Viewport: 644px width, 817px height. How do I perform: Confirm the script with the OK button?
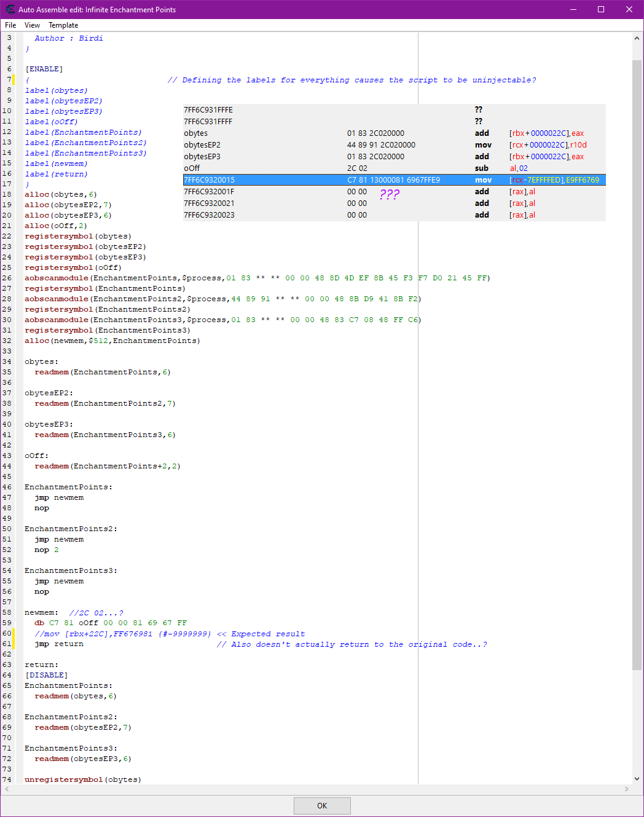coord(322,805)
